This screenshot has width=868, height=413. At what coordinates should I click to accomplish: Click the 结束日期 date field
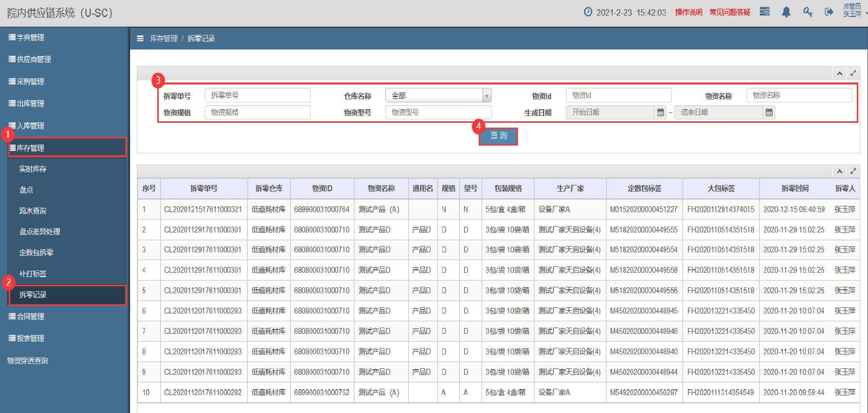tap(719, 112)
